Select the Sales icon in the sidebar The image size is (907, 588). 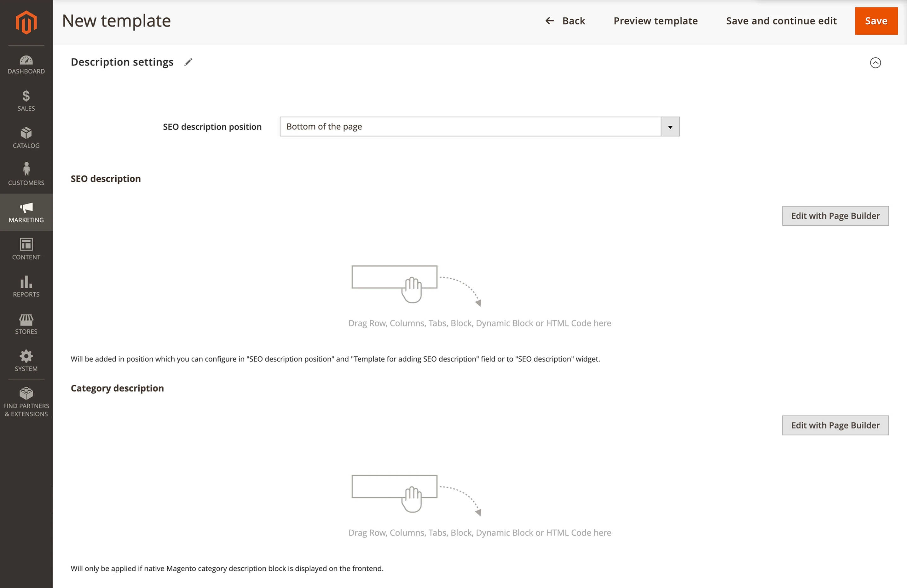pyautogui.click(x=26, y=100)
